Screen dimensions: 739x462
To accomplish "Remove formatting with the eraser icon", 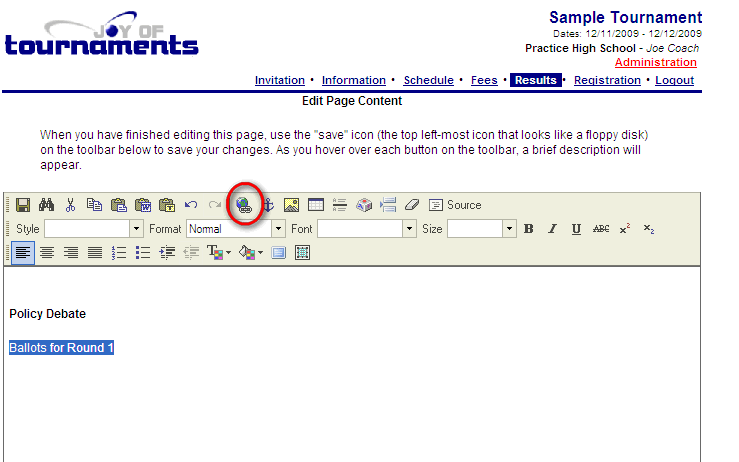I will tap(412, 205).
